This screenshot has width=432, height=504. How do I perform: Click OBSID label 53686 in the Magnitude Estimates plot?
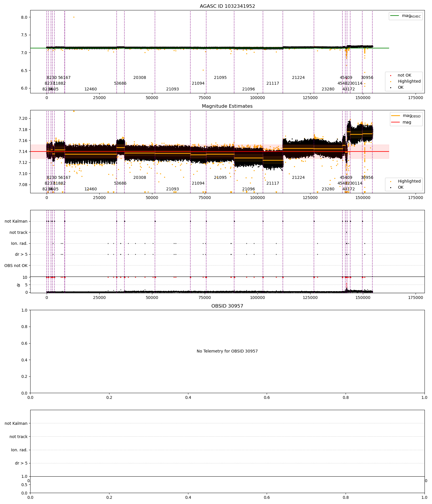coord(120,183)
